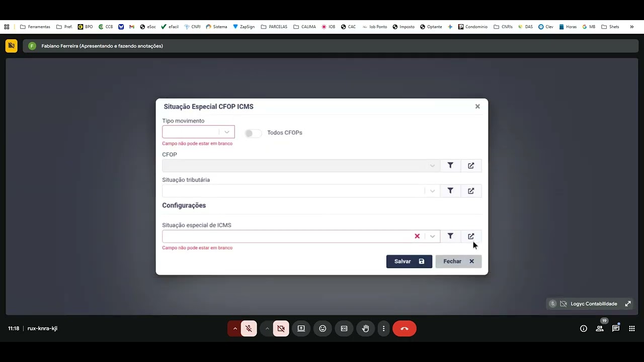Viewport: 644px width, 362px height.
Task: Expand the Logyc Contabilidade tile
Action: 628,304
